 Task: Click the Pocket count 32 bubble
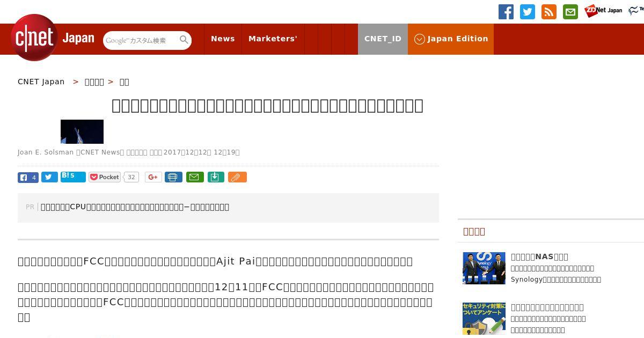tap(131, 177)
